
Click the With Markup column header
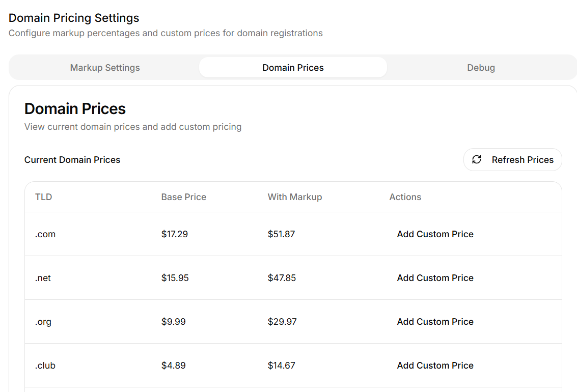click(295, 197)
